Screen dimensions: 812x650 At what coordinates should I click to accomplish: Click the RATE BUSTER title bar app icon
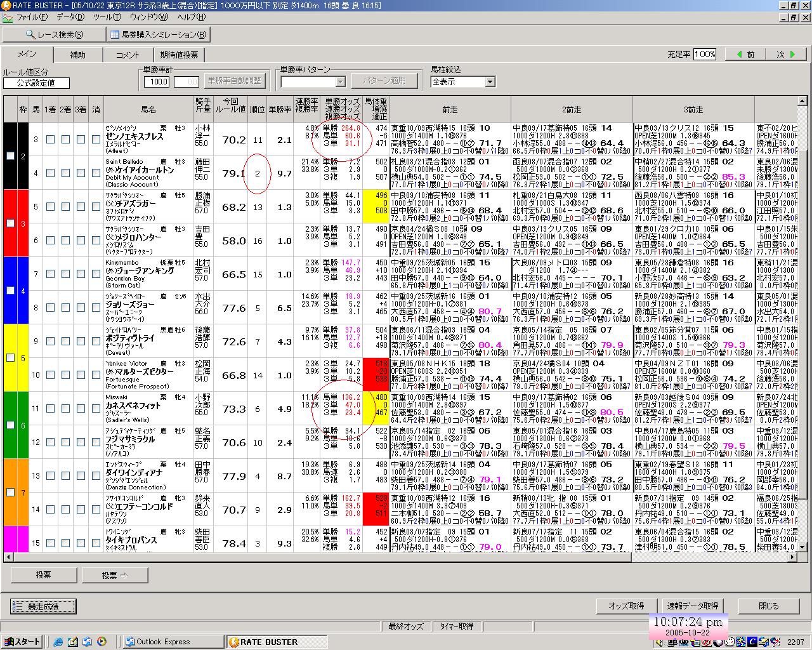click(6, 5)
